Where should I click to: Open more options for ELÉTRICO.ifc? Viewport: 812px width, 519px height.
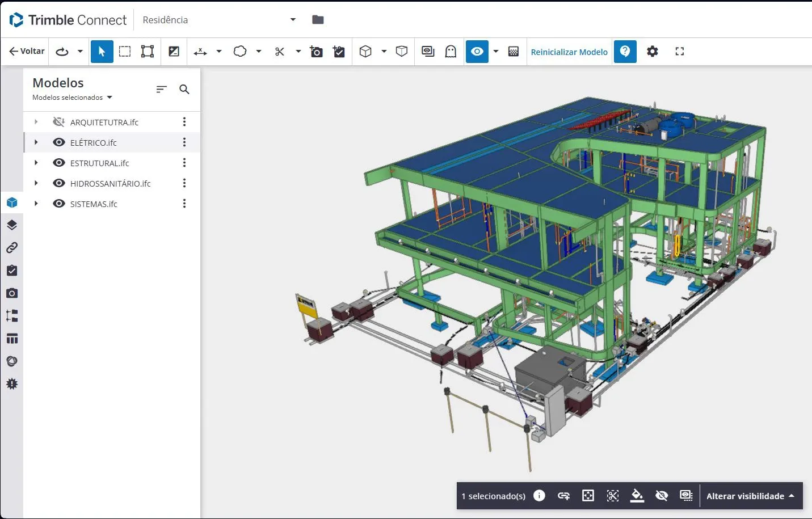(184, 142)
